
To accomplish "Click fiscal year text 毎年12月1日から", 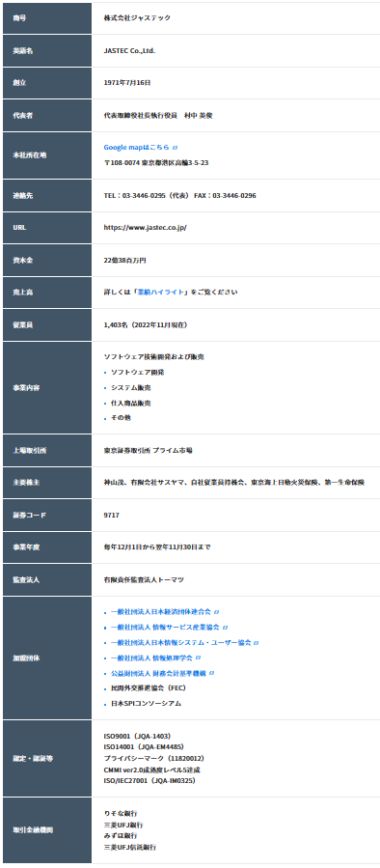I will [157, 546].
